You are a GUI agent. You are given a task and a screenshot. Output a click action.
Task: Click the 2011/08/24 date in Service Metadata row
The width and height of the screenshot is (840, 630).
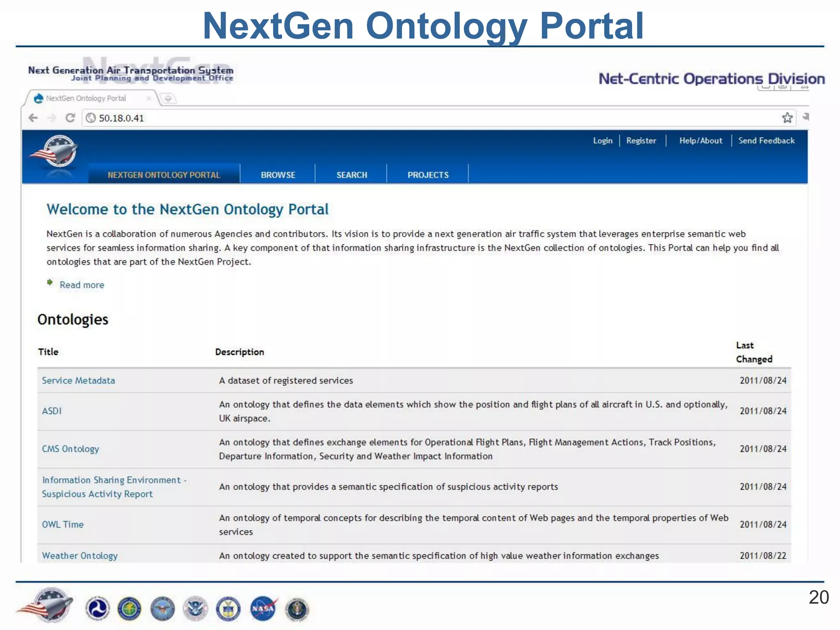763,381
